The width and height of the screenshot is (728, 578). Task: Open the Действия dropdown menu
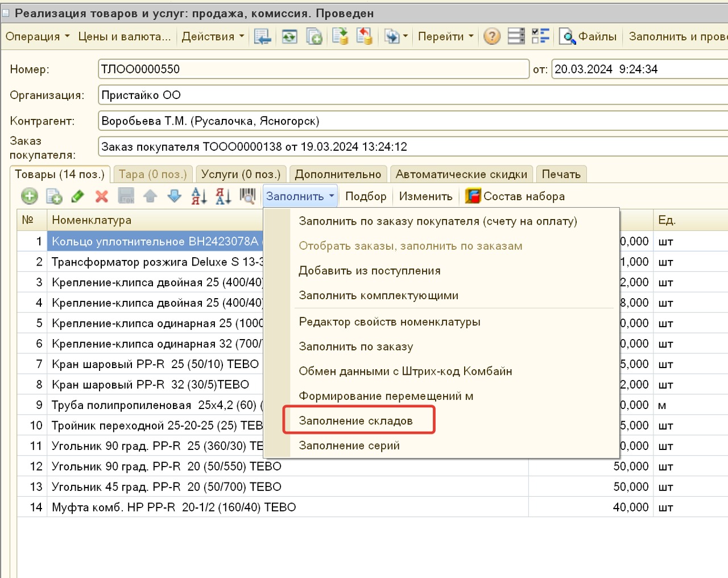coord(213,36)
